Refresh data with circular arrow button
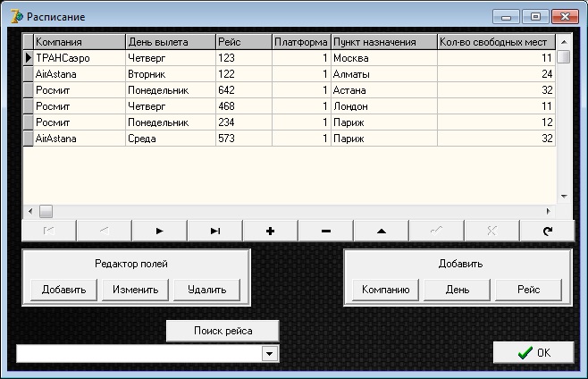 tap(548, 232)
